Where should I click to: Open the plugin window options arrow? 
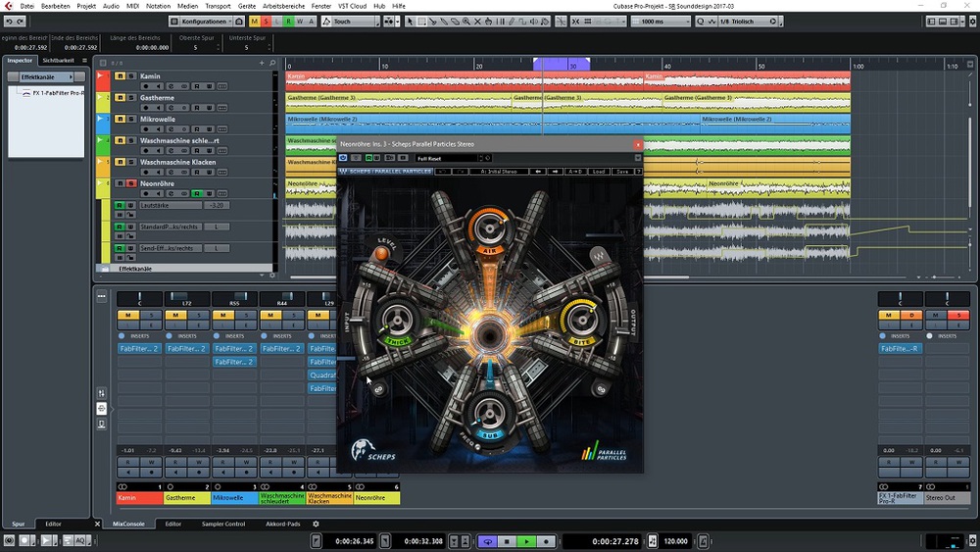(x=638, y=158)
